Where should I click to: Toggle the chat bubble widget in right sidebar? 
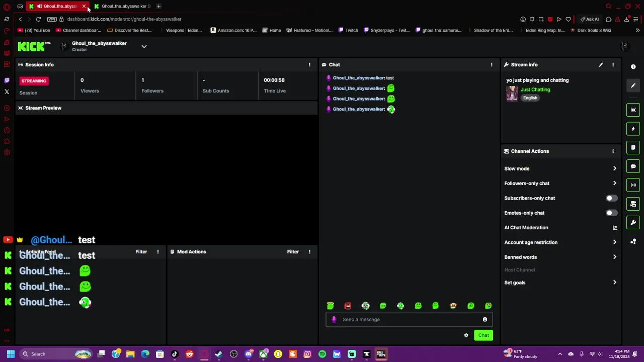click(x=633, y=166)
